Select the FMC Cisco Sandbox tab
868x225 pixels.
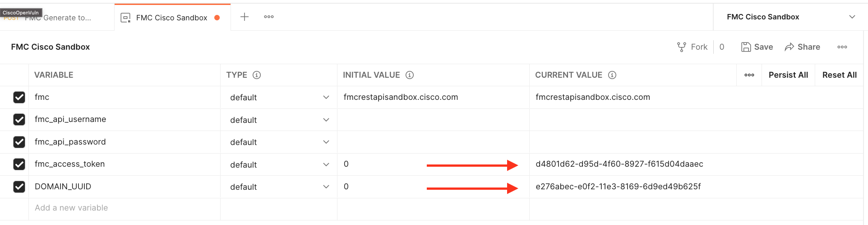pyautogui.click(x=171, y=18)
